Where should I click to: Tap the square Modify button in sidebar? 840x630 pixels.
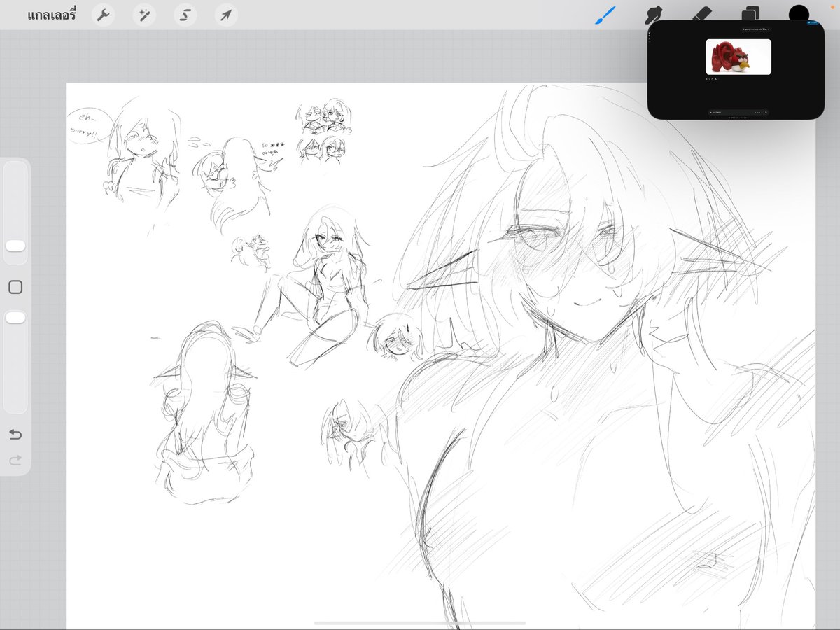pos(15,287)
